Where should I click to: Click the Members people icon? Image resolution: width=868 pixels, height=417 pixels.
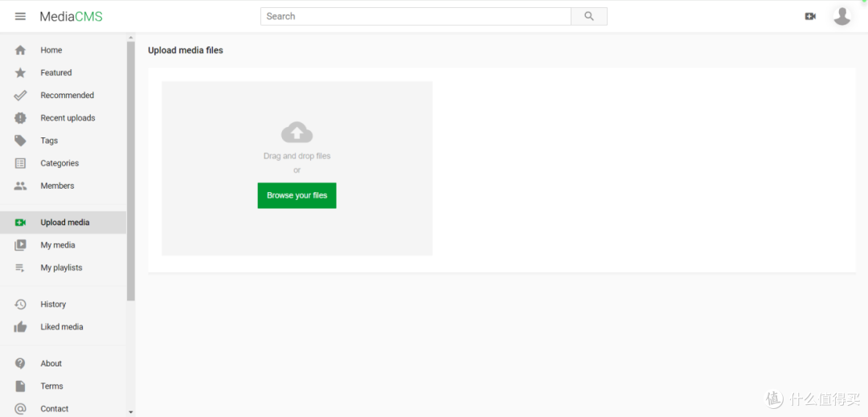click(x=20, y=186)
